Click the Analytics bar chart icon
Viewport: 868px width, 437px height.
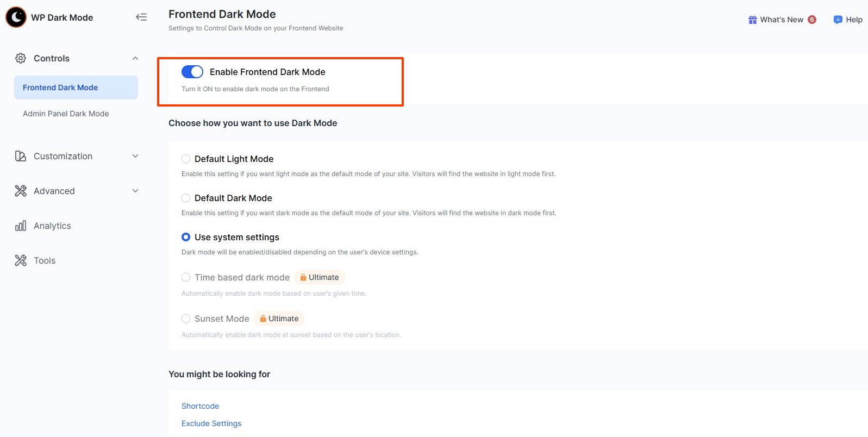(x=21, y=226)
